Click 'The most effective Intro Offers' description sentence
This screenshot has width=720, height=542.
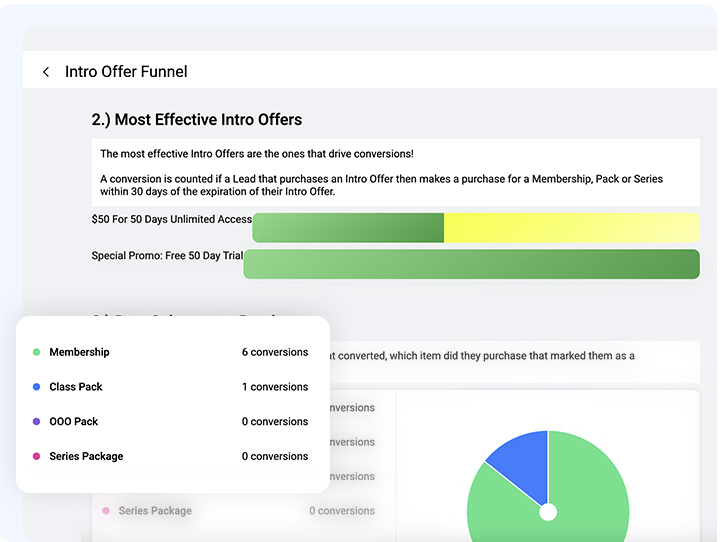(257, 154)
